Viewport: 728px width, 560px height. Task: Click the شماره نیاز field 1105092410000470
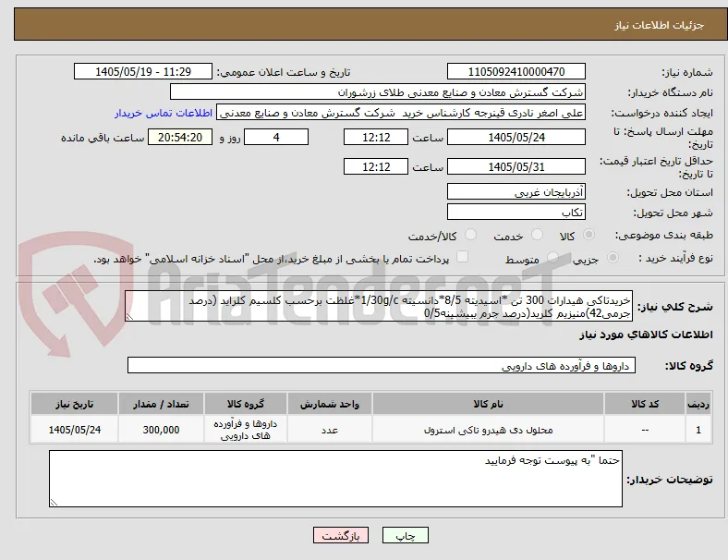coord(516,71)
